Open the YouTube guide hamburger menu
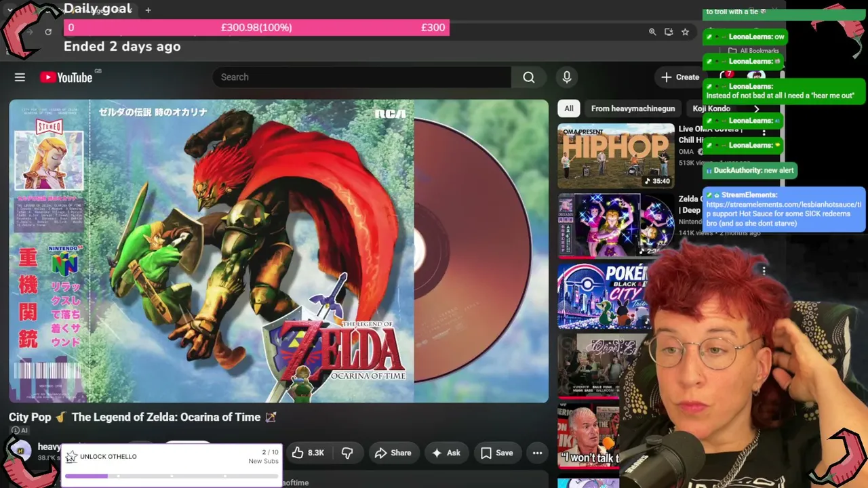 20,77
